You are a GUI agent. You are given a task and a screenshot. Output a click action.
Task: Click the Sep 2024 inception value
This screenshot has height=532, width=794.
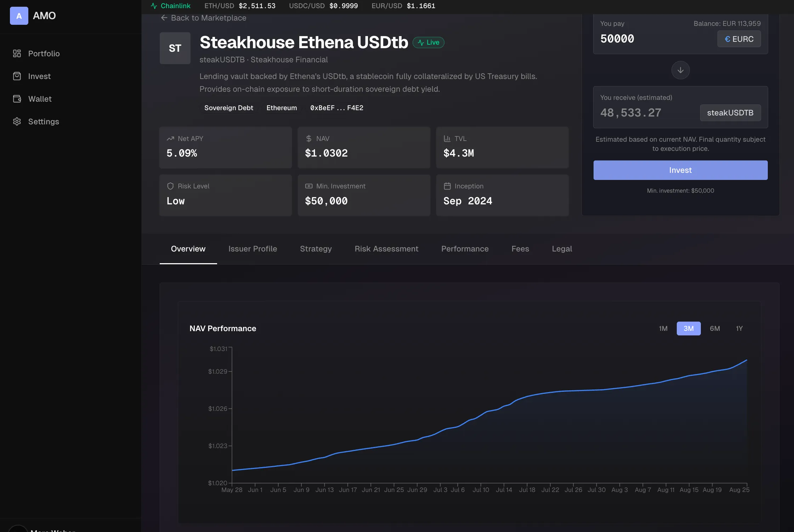pos(468,201)
